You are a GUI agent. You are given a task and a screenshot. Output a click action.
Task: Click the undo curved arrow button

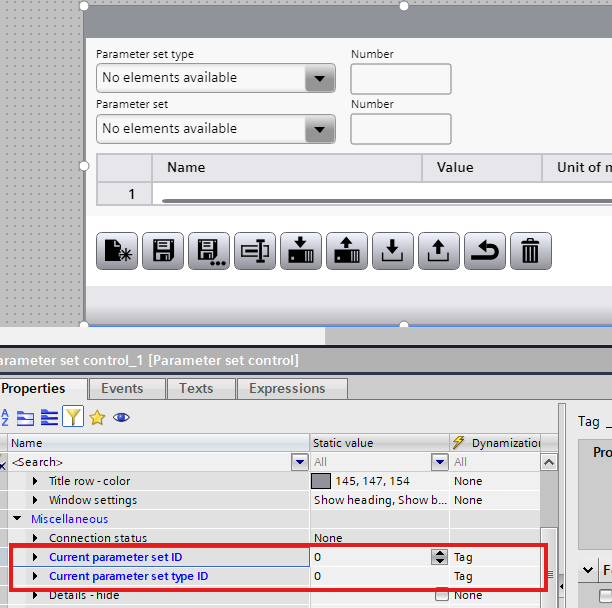pyautogui.click(x=485, y=251)
